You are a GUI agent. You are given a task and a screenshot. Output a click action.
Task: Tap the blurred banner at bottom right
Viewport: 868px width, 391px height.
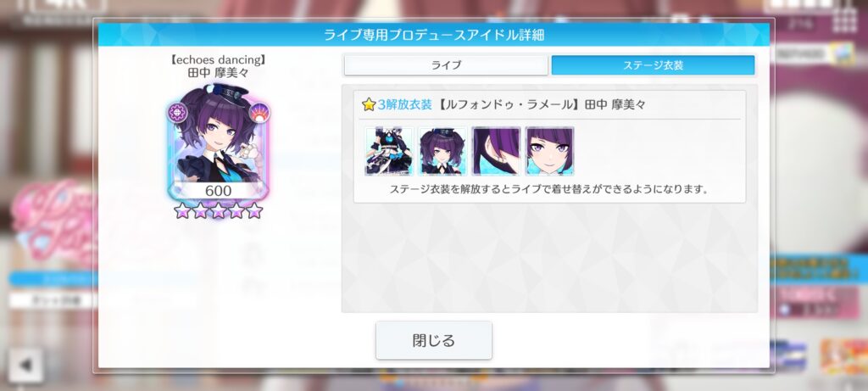tap(844, 355)
